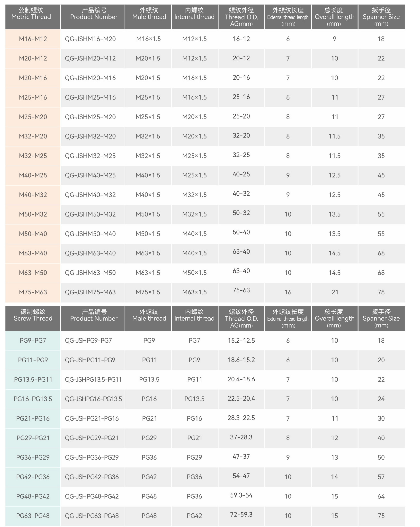The width and height of the screenshot is (420, 527).
Task: Select the PG36-PG29 row label
Action: click(x=33, y=457)
